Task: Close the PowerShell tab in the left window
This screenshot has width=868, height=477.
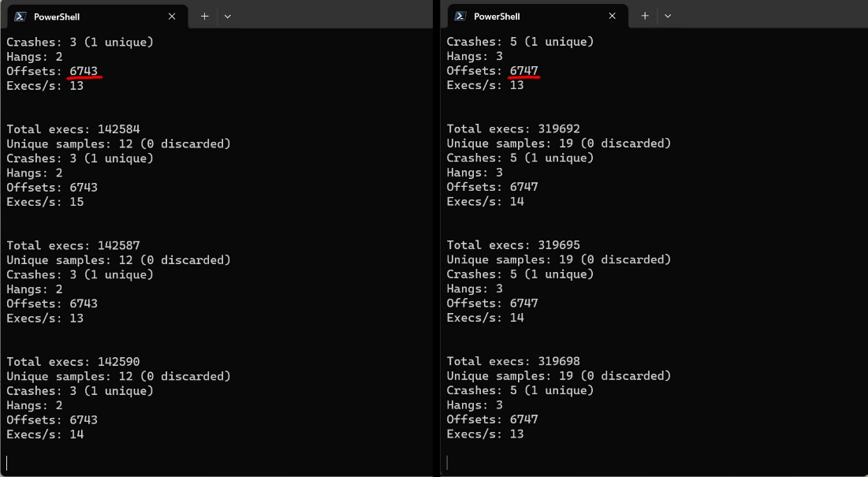Action: coord(172,17)
